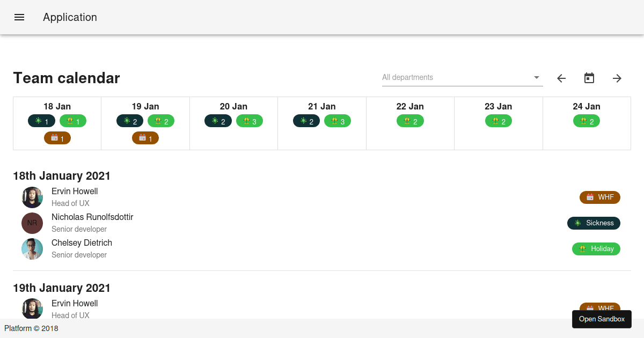Expand the department selector arrow

[x=536, y=77]
